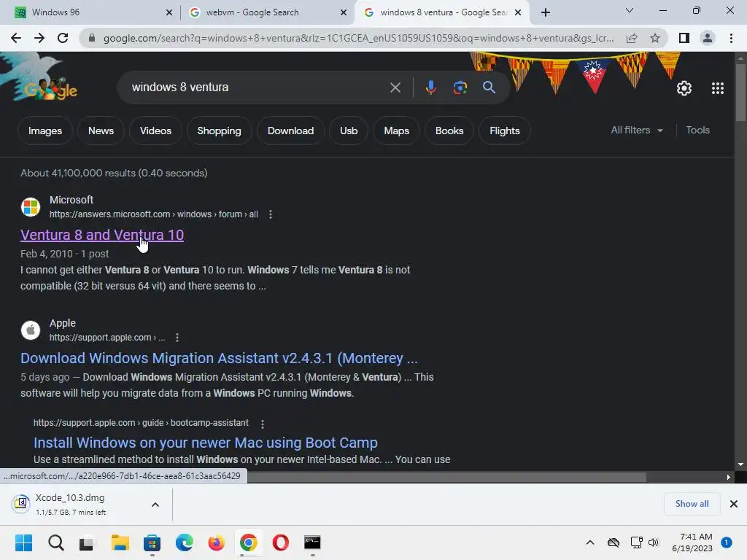This screenshot has height=560, width=747.
Task: Close the downloads bar
Action: pos(734,504)
